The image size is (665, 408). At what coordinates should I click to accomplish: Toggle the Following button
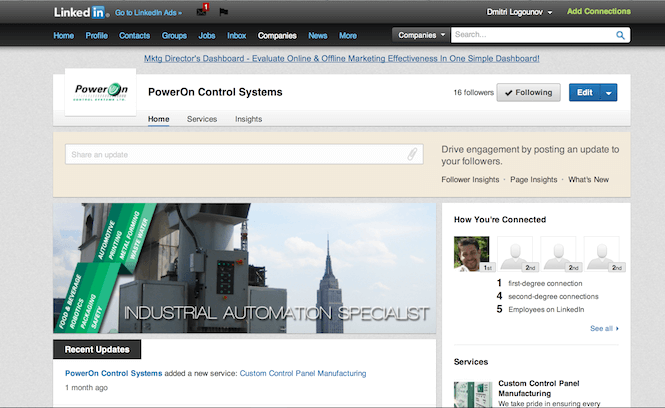click(x=528, y=92)
